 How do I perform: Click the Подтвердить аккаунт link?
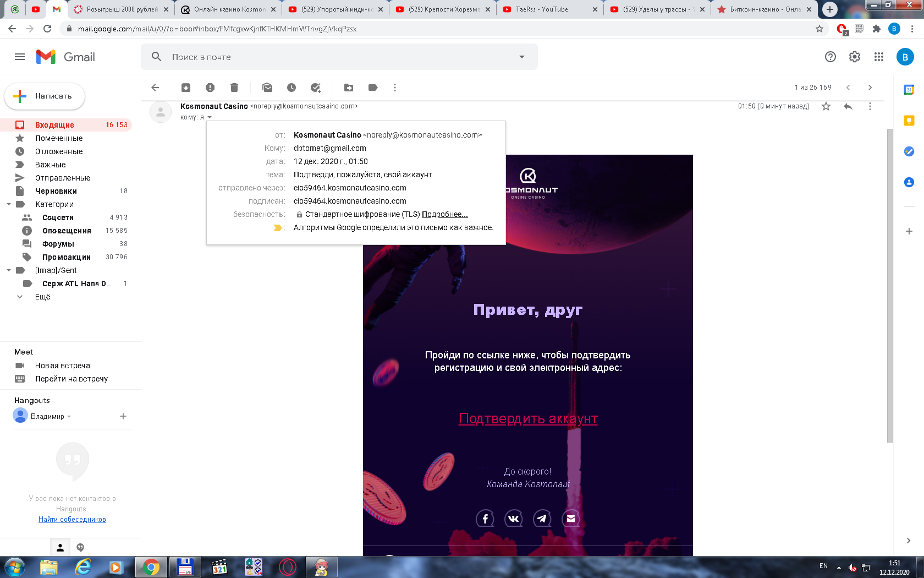point(528,419)
